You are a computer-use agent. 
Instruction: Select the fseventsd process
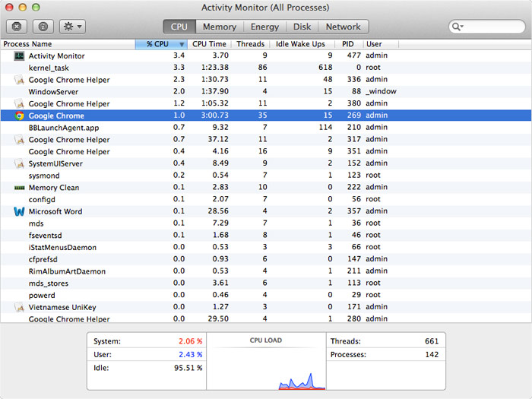[266, 236]
